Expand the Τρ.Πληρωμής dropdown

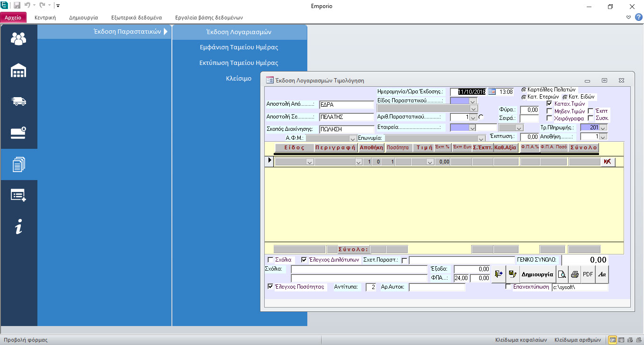(603, 127)
